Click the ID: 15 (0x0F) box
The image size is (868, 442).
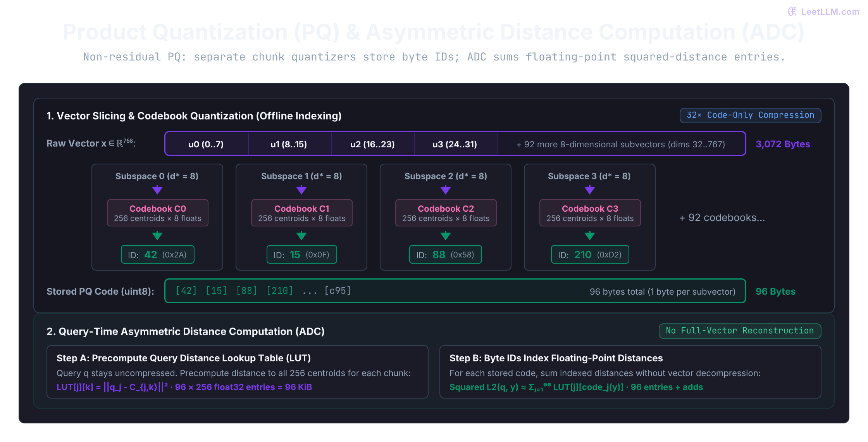pyautogui.click(x=302, y=254)
